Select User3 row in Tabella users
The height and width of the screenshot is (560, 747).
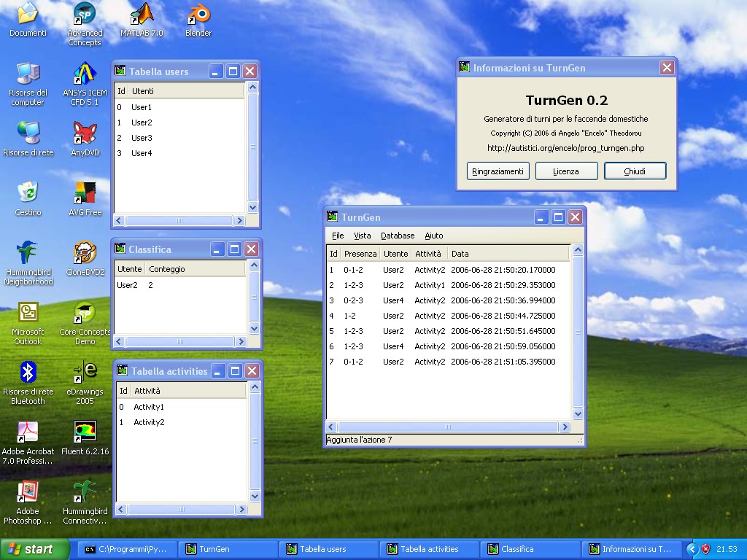[x=179, y=138]
